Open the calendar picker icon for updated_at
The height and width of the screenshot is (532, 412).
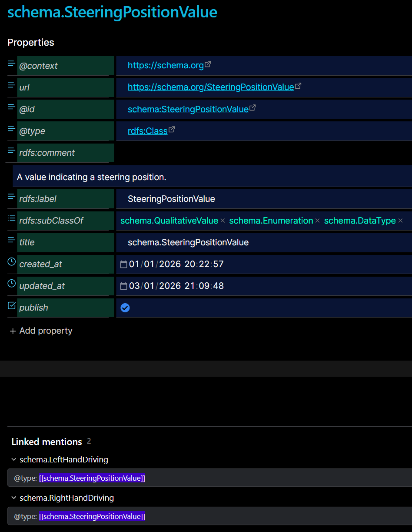click(123, 286)
